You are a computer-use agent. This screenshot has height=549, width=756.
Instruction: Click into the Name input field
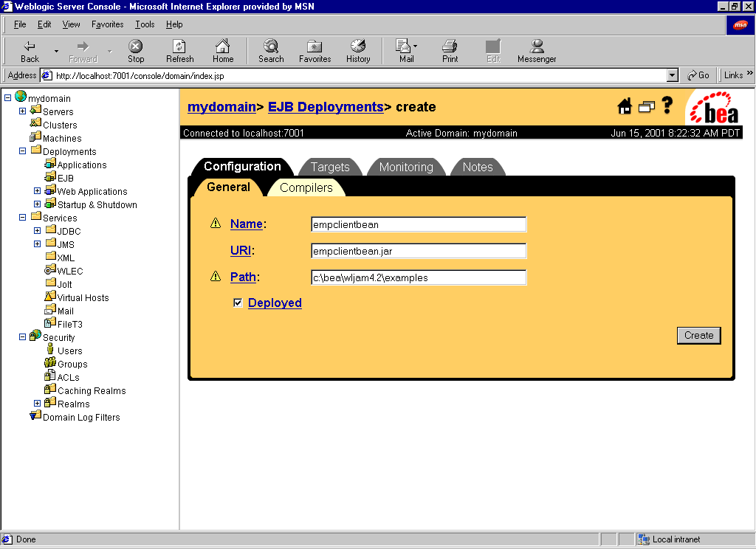coord(419,224)
